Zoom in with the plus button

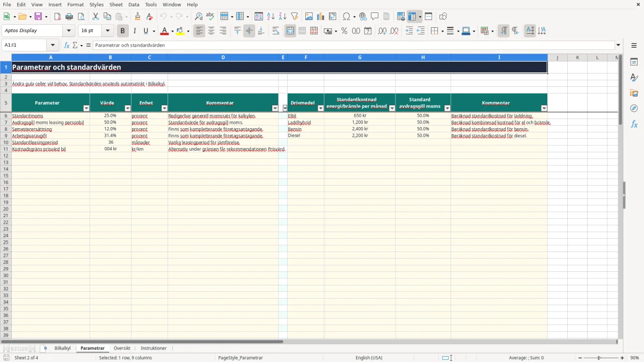623,358
